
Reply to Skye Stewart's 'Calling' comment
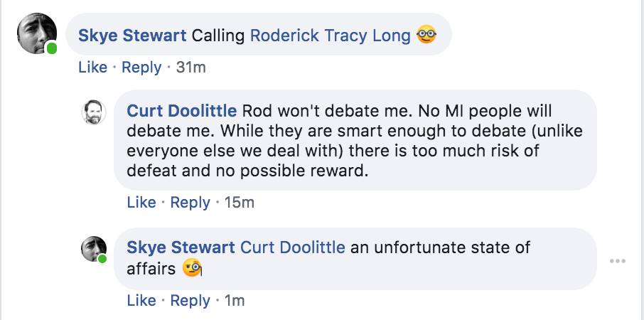pos(141,68)
